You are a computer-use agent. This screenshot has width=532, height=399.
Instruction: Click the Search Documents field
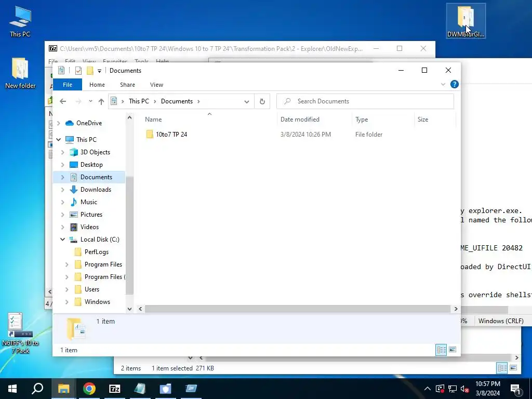pos(365,101)
